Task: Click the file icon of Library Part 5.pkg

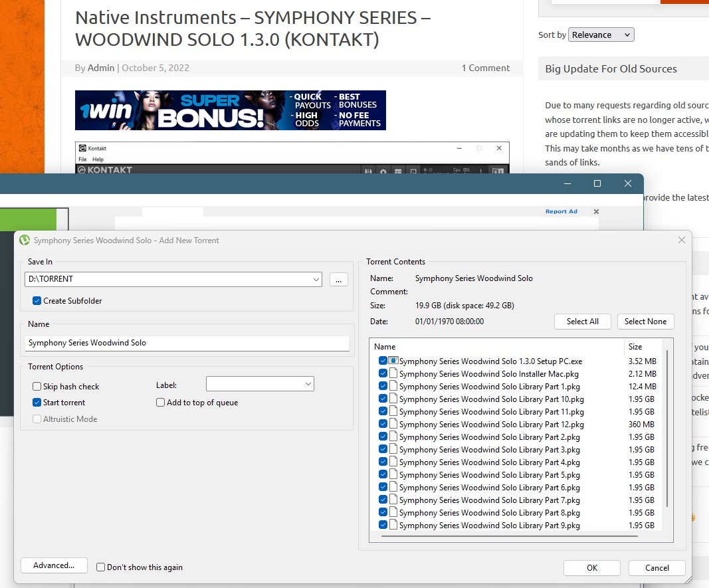Action: click(393, 474)
